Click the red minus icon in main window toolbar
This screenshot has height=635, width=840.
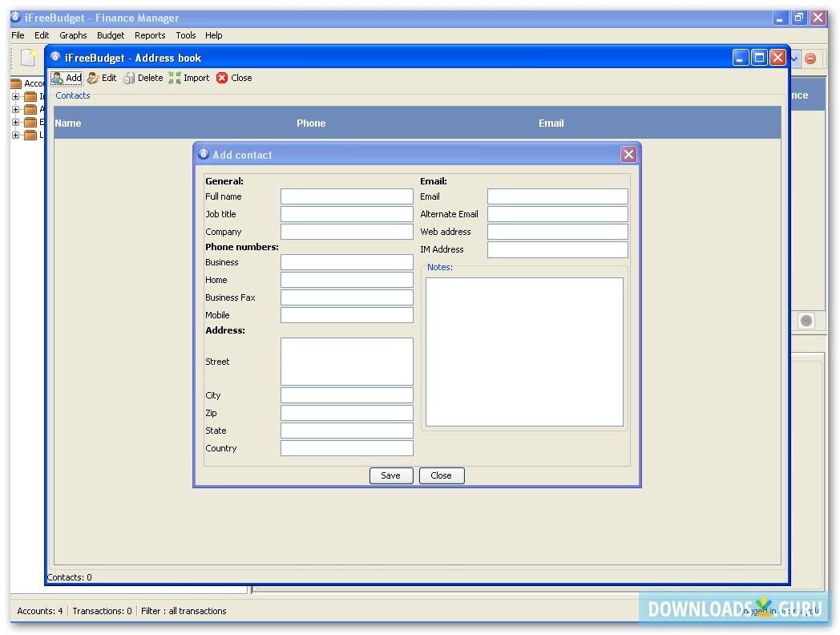(x=810, y=59)
